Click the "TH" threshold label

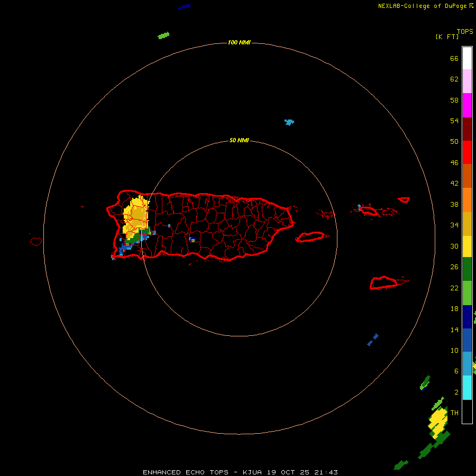tap(454, 413)
